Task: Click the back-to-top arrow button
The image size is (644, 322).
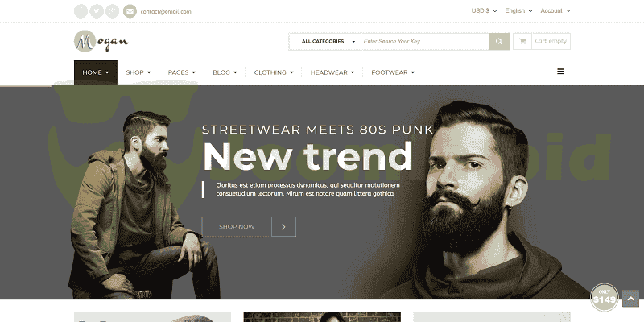Action: point(630,298)
